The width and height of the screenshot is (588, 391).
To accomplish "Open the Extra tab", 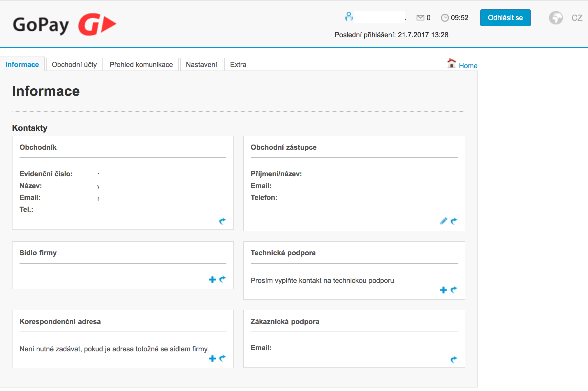I will click(x=238, y=64).
